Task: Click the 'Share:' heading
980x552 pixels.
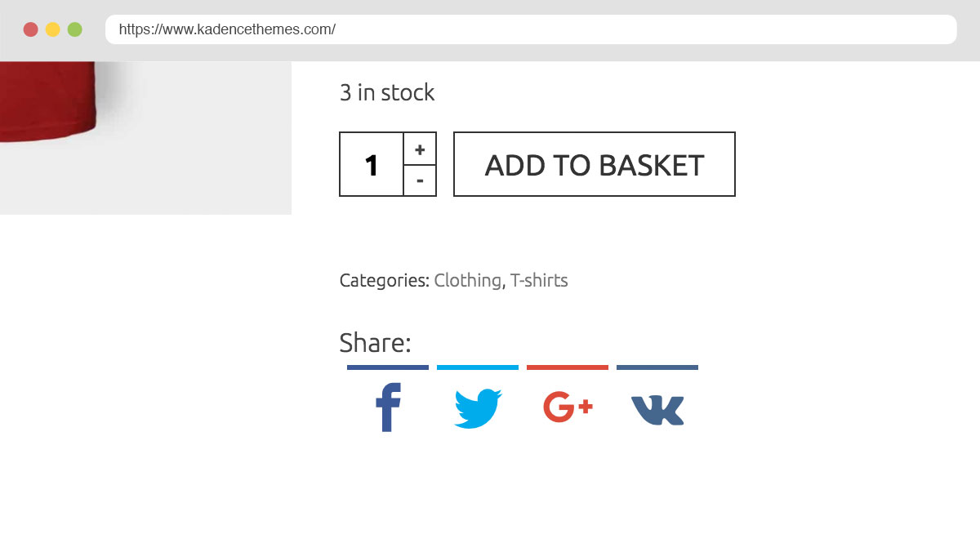Action: click(x=375, y=343)
